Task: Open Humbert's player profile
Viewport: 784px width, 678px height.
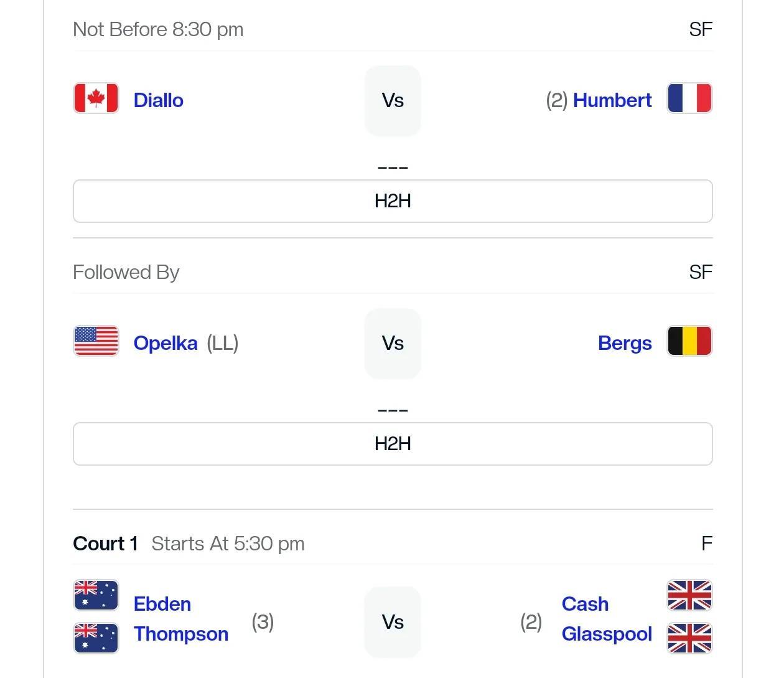Action: [612, 100]
